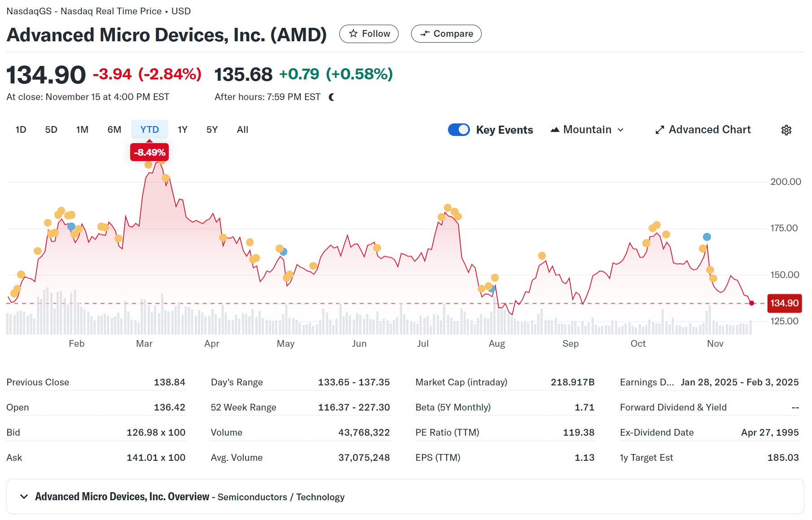Click the blue event marker near May
The width and height of the screenshot is (812, 520).
click(283, 252)
